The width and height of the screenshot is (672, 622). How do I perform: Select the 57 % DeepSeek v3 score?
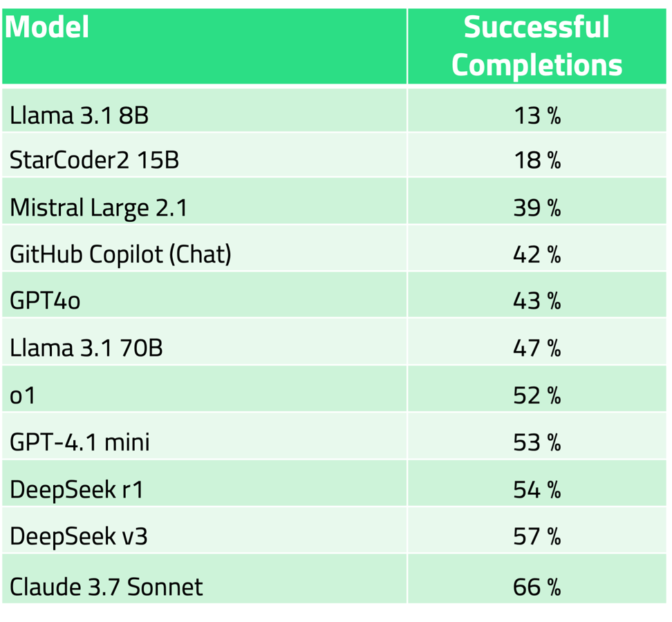click(x=536, y=536)
